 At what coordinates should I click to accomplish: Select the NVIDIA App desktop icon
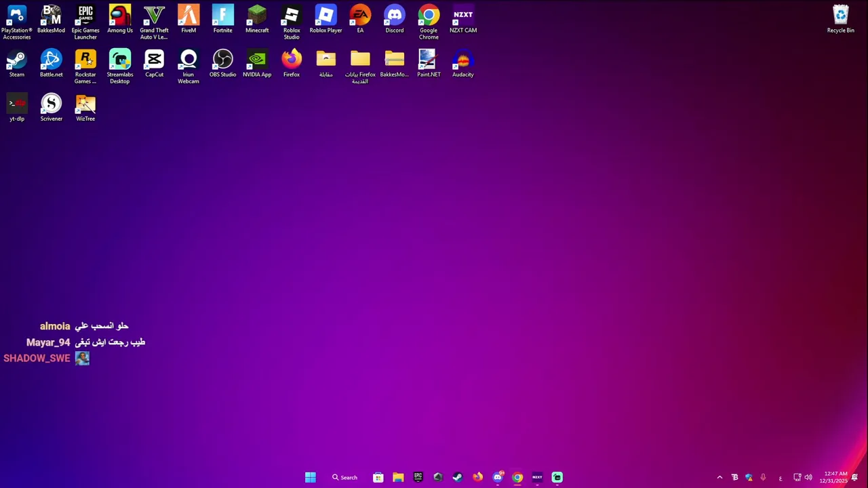click(257, 64)
